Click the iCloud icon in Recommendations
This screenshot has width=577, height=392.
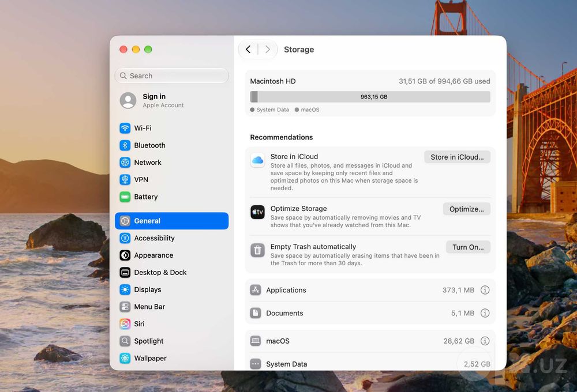click(x=257, y=160)
